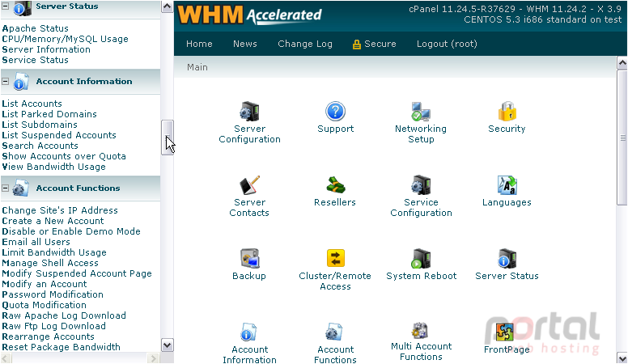Open Create a New Account link
Screen dimensions: 628x364
[53, 221]
